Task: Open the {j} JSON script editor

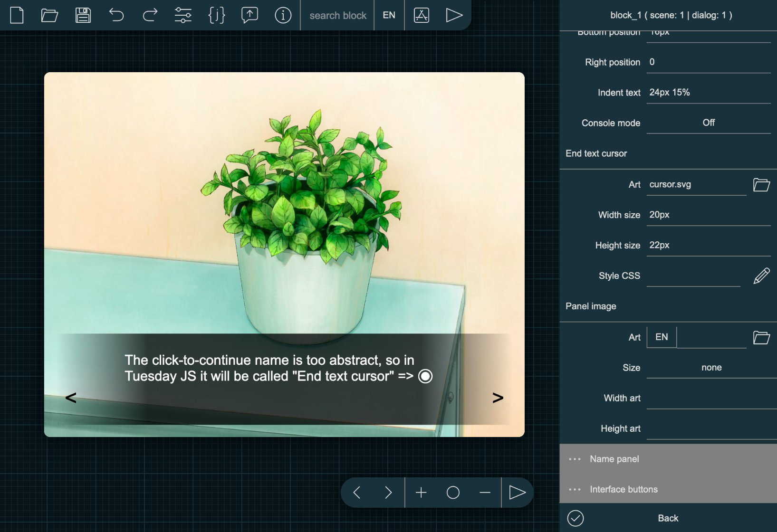Action: [x=216, y=15]
